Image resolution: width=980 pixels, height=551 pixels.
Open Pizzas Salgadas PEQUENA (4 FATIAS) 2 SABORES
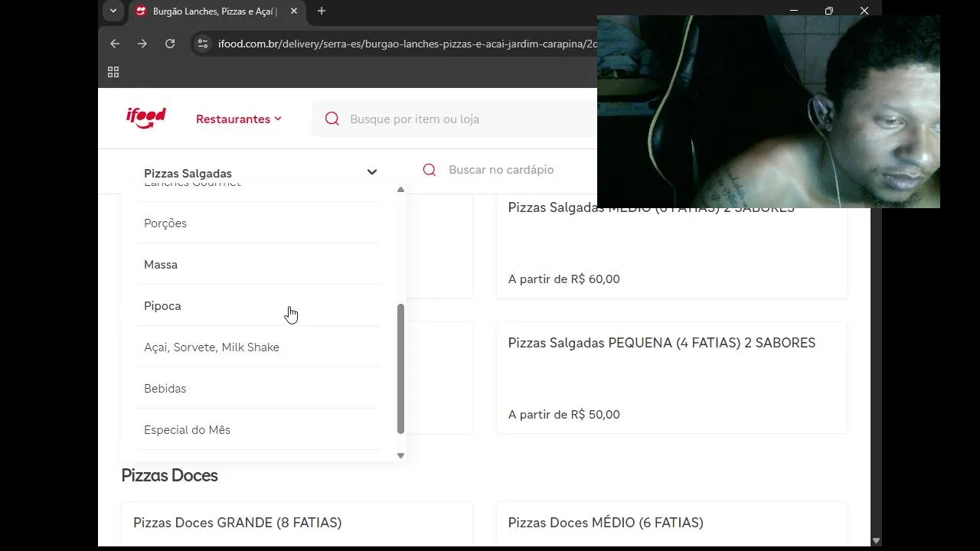click(x=671, y=378)
